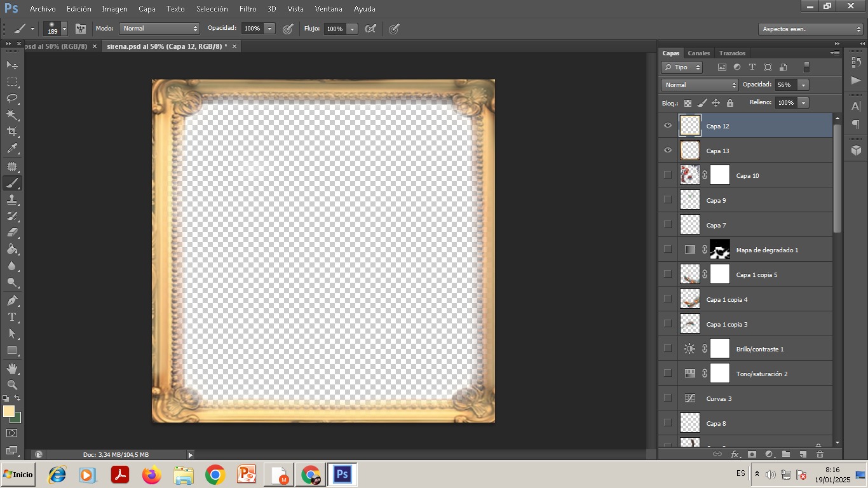
Task: Click the foreground color swatch
Action: [8, 411]
